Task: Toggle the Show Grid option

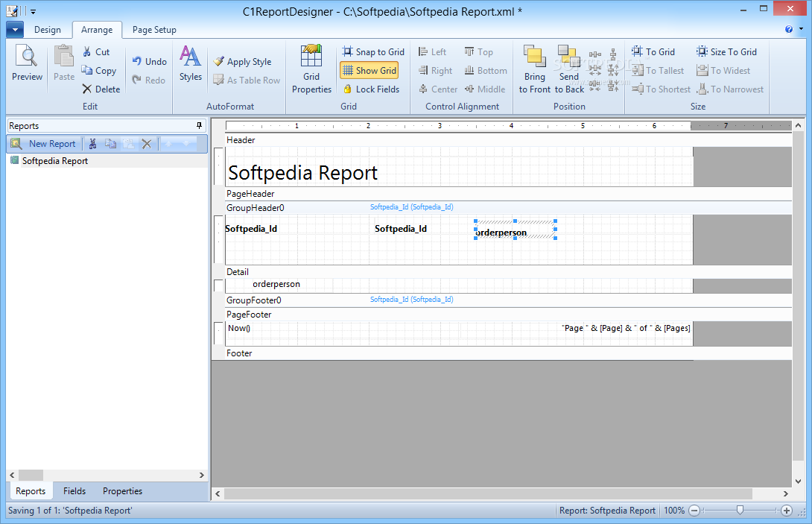Action: point(369,71)
